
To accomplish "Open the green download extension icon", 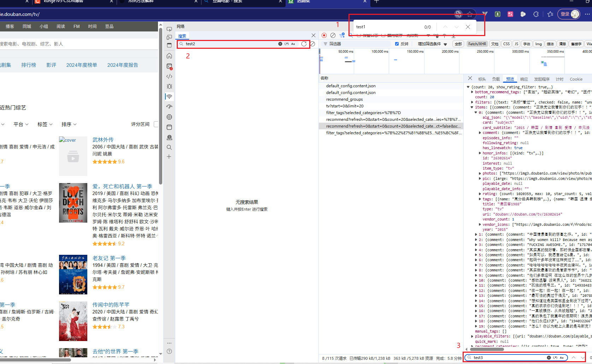I will [x=498, y=14].
